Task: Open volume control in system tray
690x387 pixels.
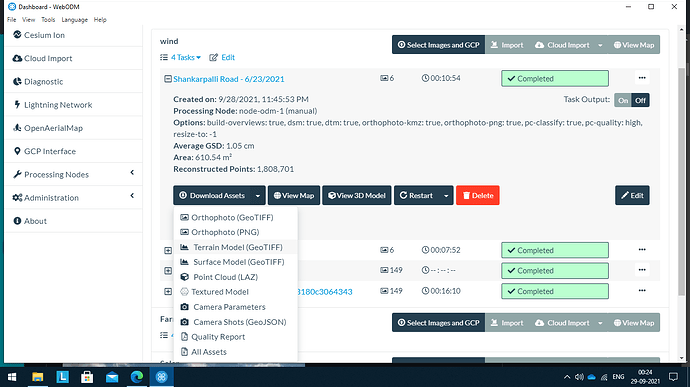Action: 579,377
